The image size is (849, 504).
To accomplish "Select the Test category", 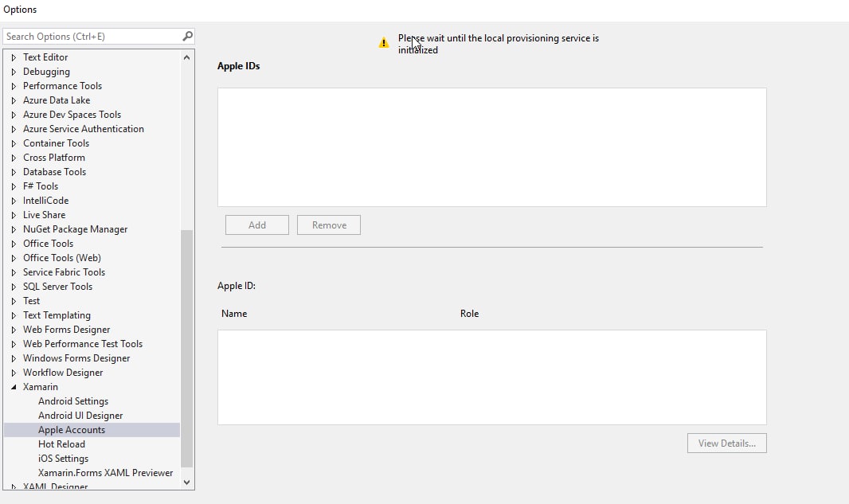I will [x=31, y=301].
